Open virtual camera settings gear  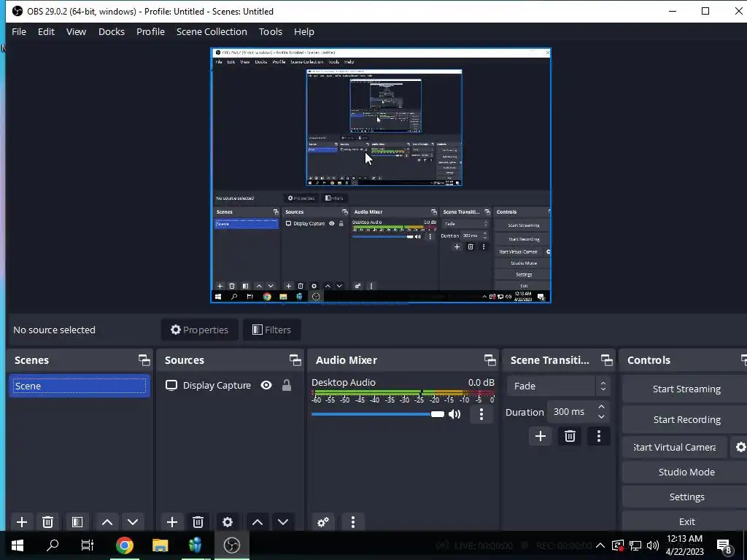pyautogui.click(x=740, y=447)
